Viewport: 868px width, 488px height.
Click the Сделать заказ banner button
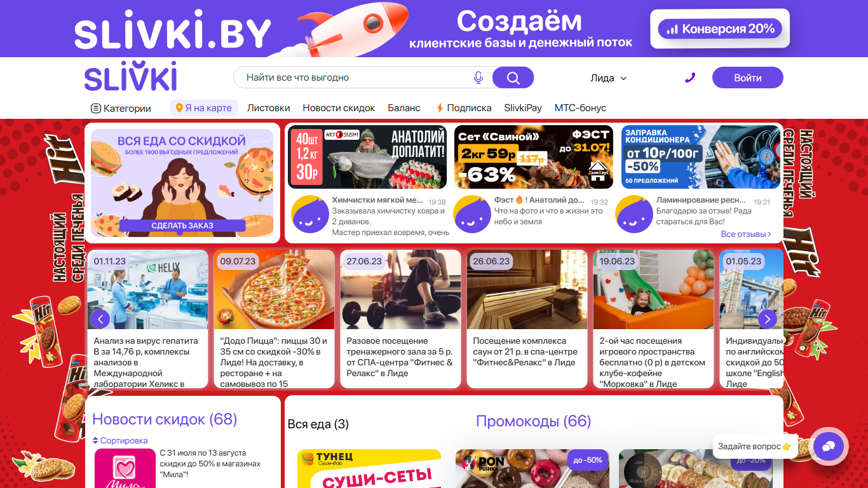point(182,226)
